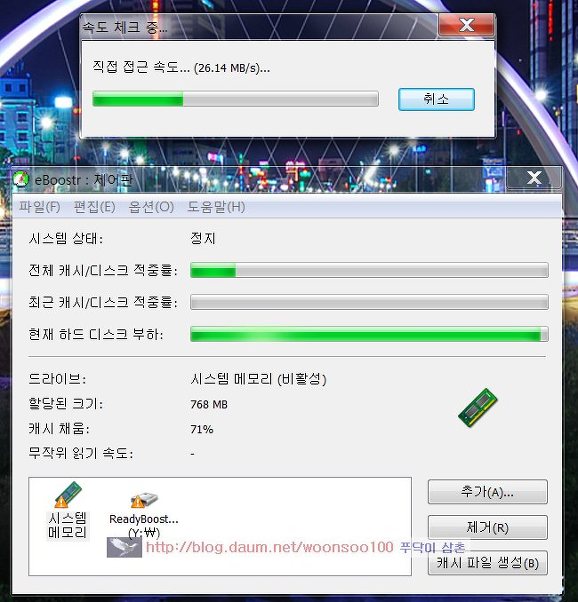Screen dimensions: 578x602
Task: Click the 전체 캐시/디스크 적중률 bar
Action: click(369, 270)
